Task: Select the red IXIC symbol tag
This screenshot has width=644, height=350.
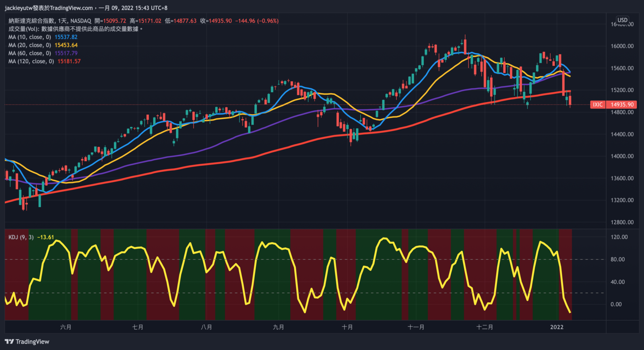Action: click(598, 105)
